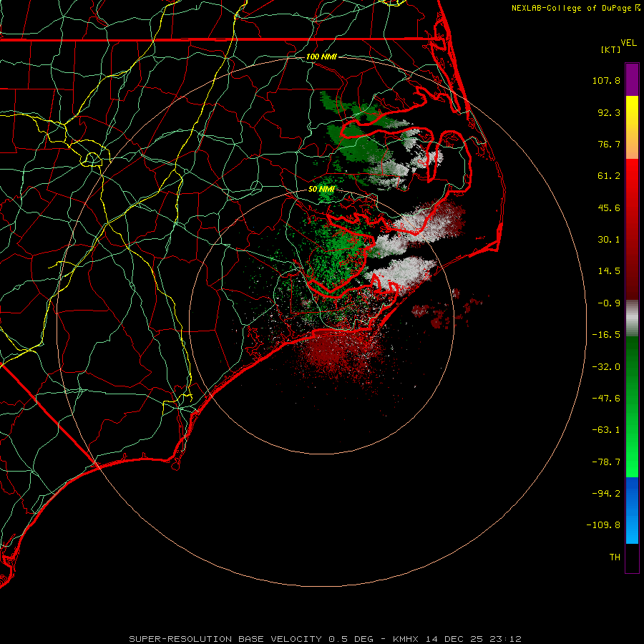Select the -16.5 scale value
Viewport: 644px width, 644px height.
point(606,335)
